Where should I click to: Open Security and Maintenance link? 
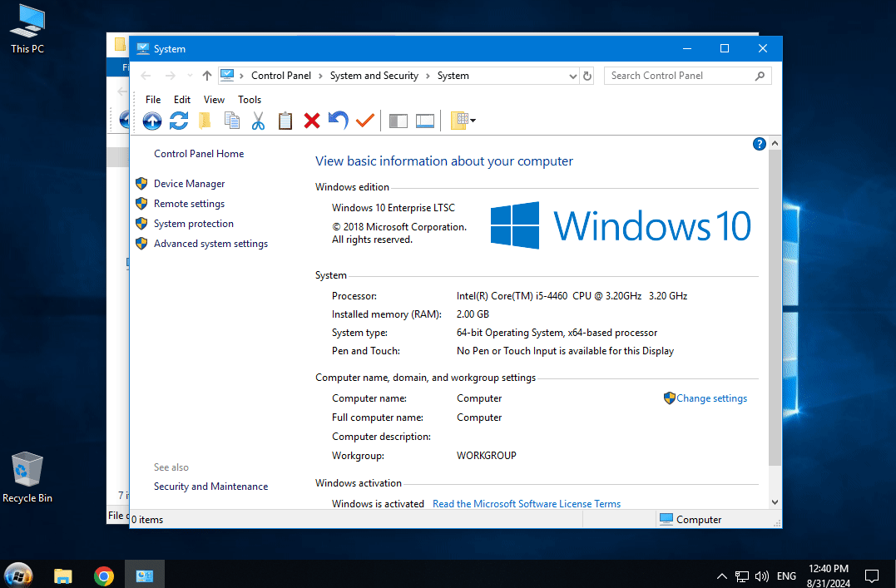pos(210,487)
